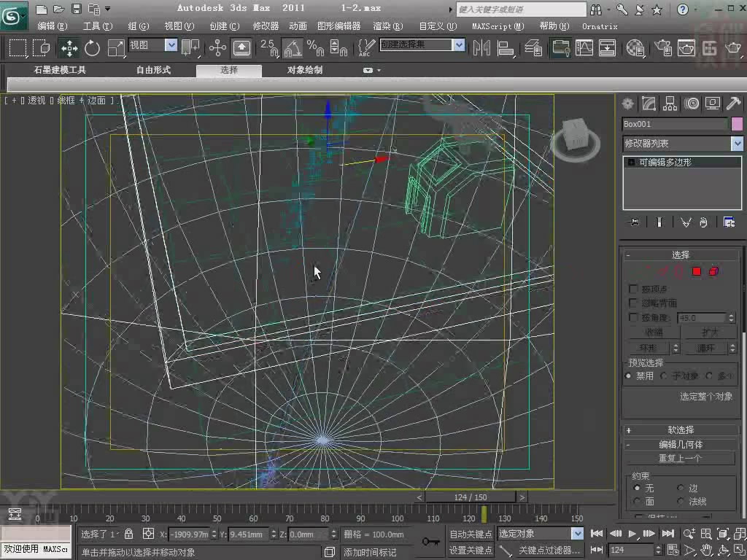Screen dimensions: 747x560
Task: Go to the end frame
Action: pos(668,534)
